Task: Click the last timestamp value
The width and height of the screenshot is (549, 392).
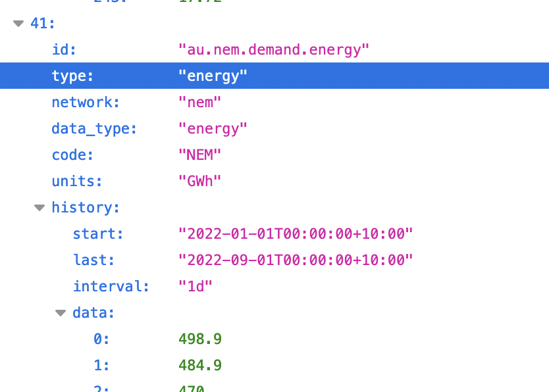Action: click(296, 260)
